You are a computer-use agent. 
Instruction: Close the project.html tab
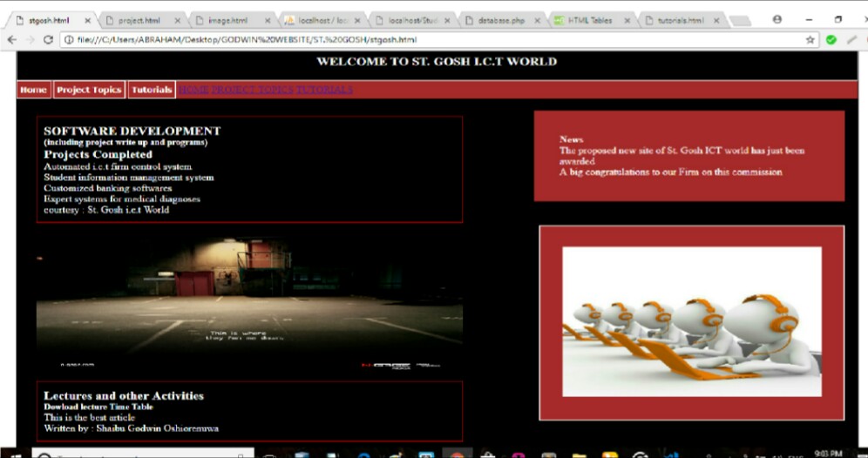point(177,21)
